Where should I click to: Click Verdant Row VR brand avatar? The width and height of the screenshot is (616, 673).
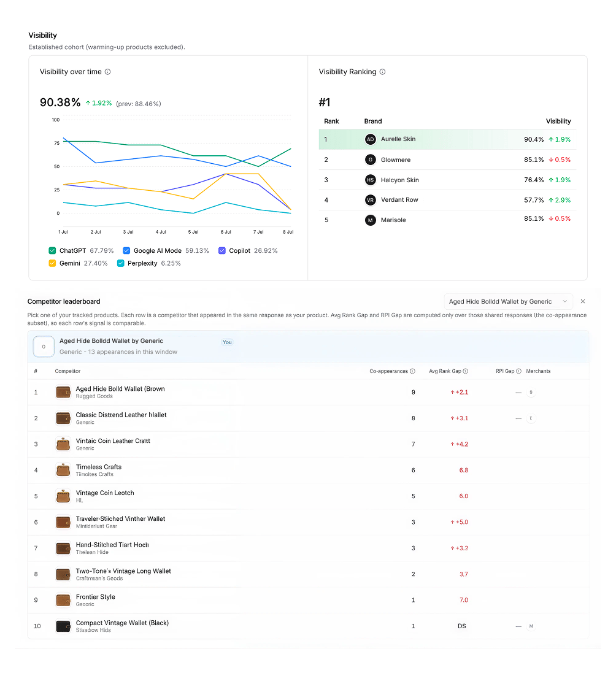371,200
